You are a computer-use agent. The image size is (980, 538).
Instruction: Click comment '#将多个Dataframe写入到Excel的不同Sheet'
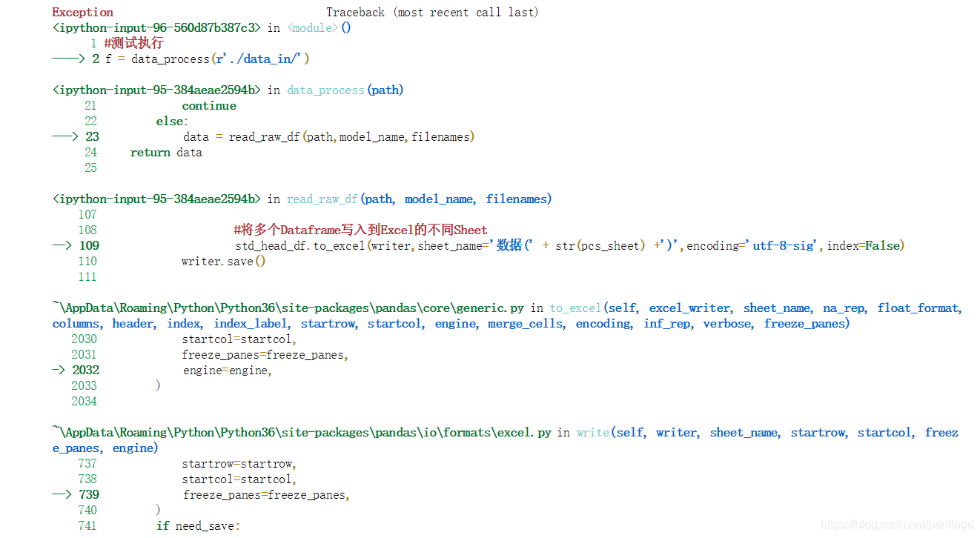(360, 230)
